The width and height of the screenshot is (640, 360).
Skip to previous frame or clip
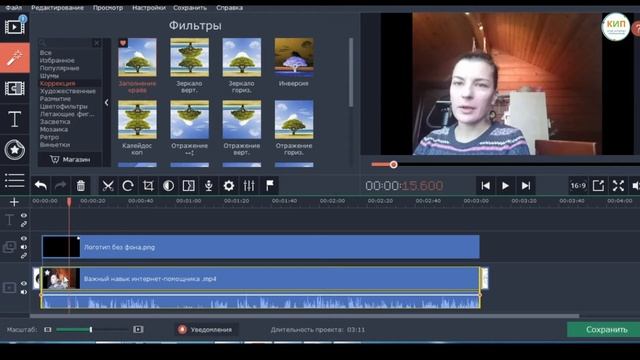click(x=485, y=186)
